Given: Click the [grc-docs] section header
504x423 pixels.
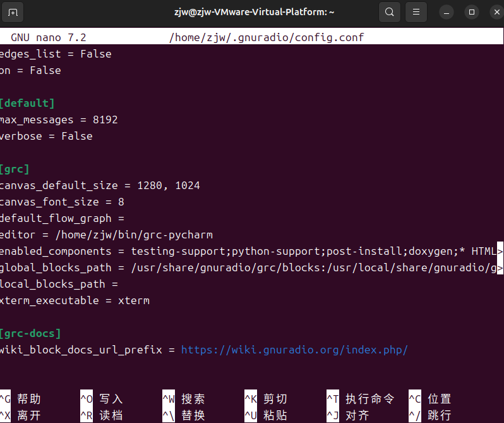Looking at the screenshot, I should click(x=30, y=334).
